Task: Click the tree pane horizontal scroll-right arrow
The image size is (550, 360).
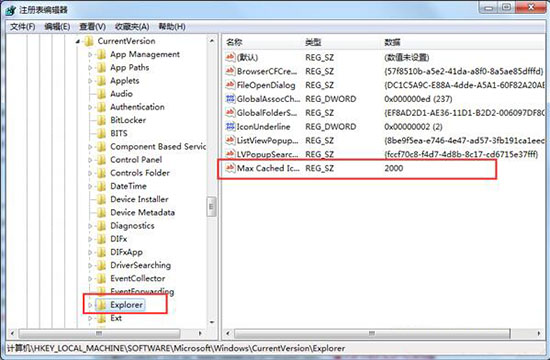Action: pyautogui.click(x=200, y=333)
